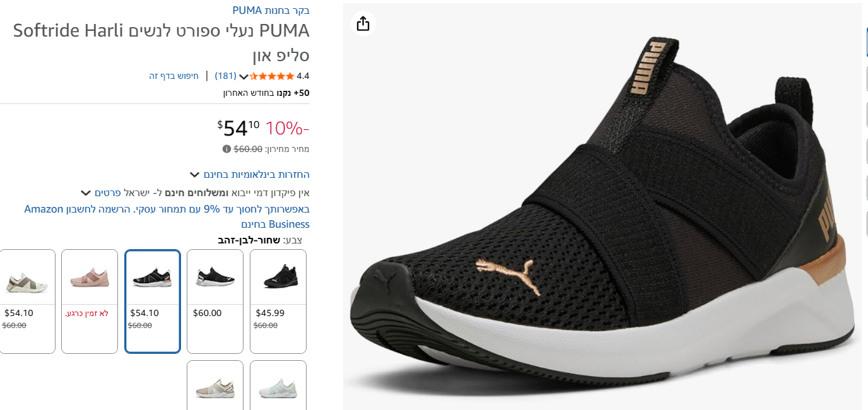Open the Amazon Business sign-up link
Screen dimensions: 868x410
pos(167,216)
